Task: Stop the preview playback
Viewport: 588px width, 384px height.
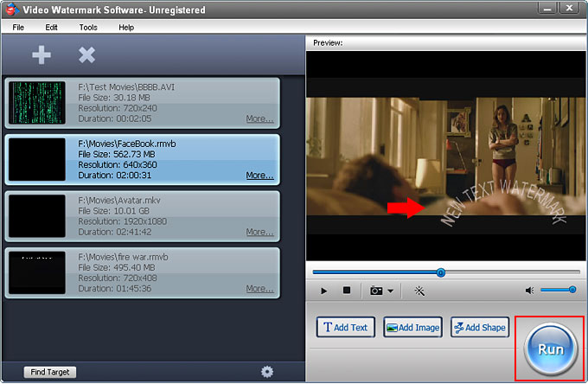Action: [347, 291]
